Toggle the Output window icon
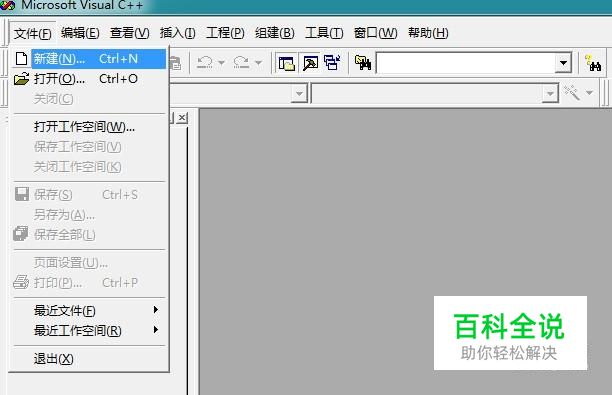612x395 pixels. tap(310, 63)
